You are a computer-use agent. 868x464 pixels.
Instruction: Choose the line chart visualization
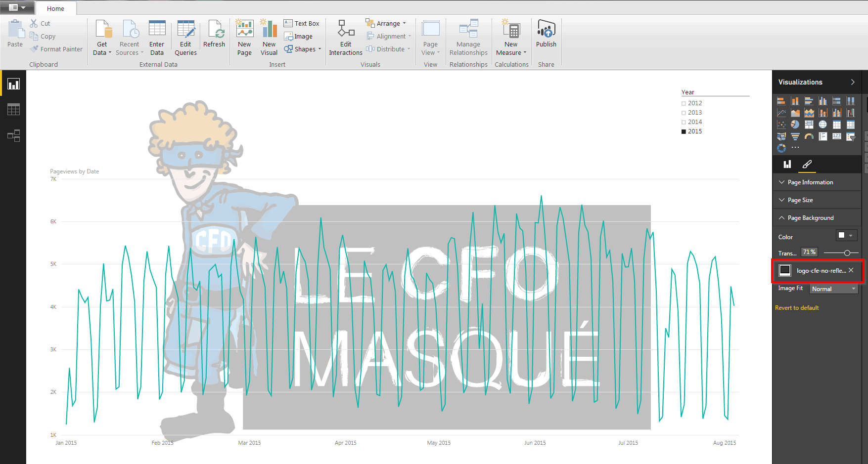tap(781, 113)
